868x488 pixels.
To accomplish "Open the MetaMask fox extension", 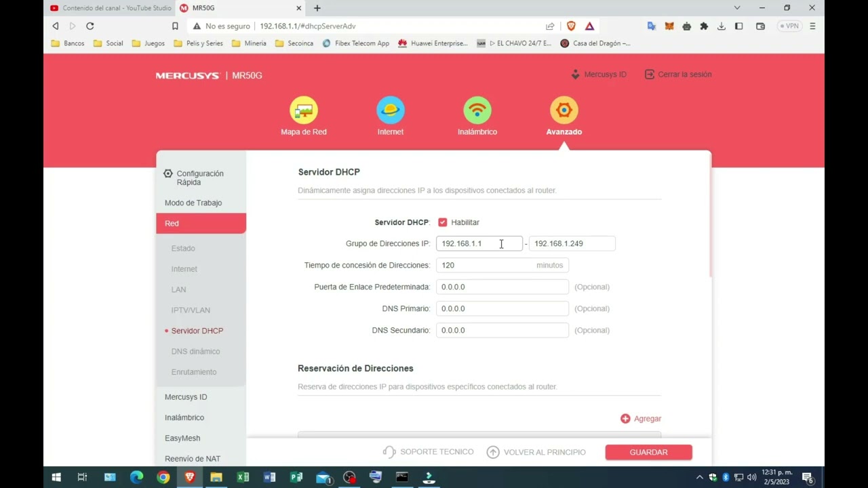I will pyautogui.click(x=669, y=26).
